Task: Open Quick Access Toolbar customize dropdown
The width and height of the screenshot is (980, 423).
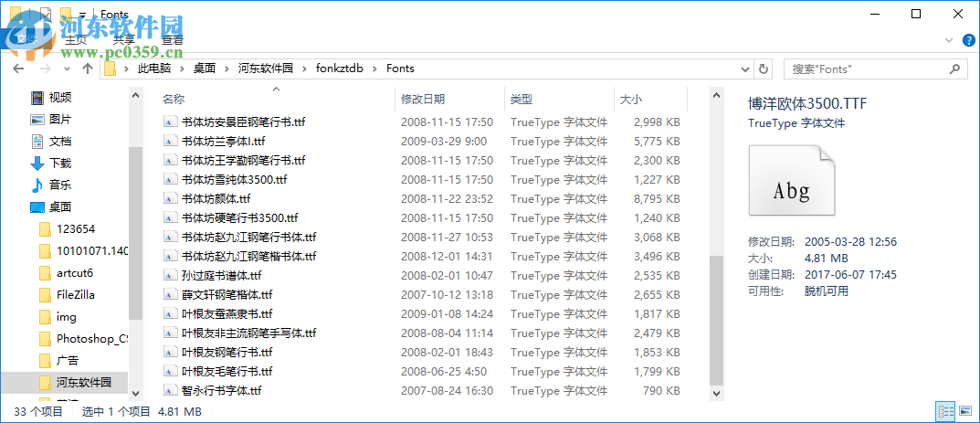Action: [x=82, y=14]
